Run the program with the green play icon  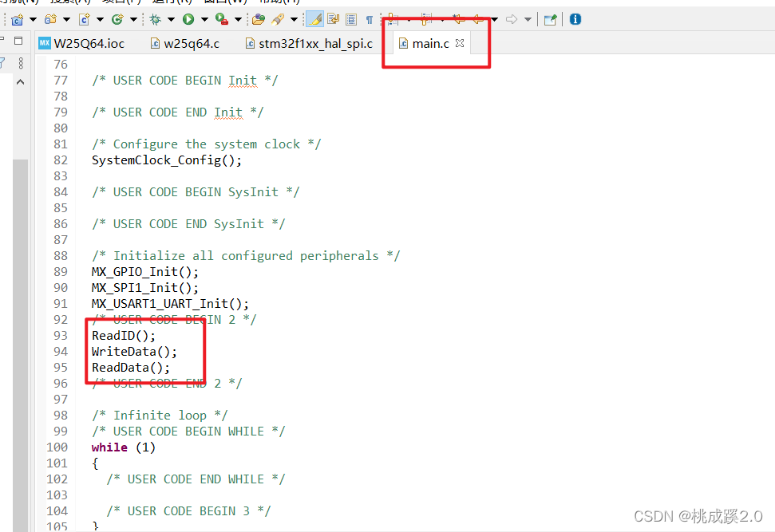(188, 20)
